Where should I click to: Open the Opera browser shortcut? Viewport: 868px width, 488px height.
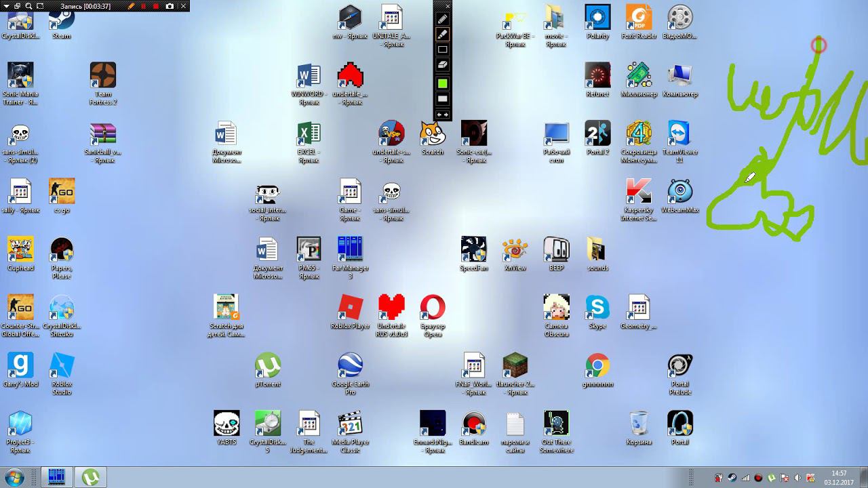[x=433, y=317]
